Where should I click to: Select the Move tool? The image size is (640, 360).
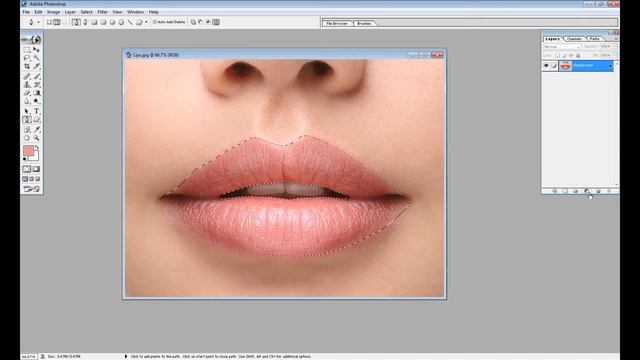click(x=37, y=50)
